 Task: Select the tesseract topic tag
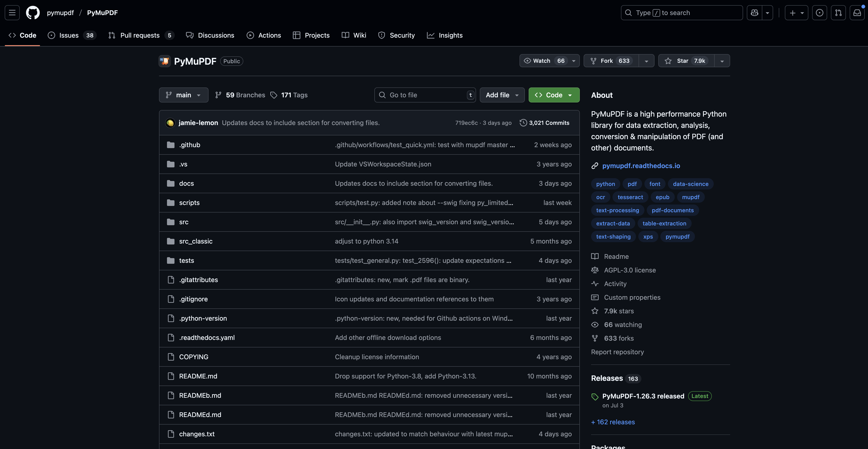pyautogui.click(x=630, y=197)
